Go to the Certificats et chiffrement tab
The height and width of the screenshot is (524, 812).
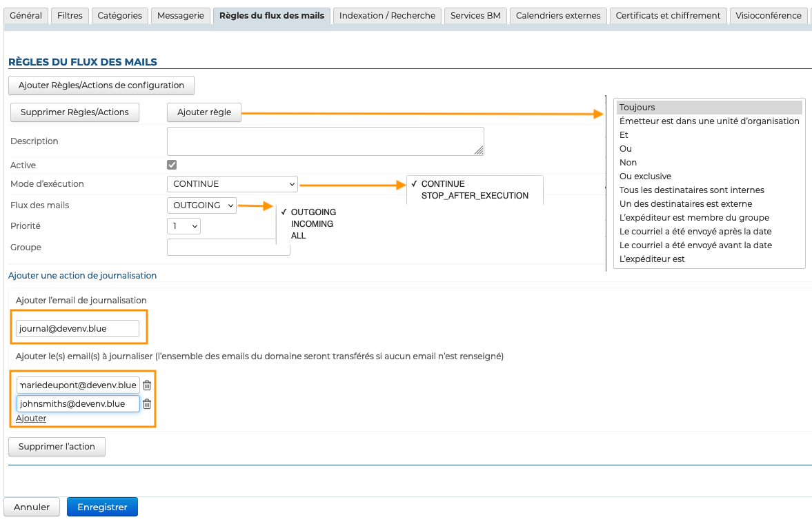point(668,15)
